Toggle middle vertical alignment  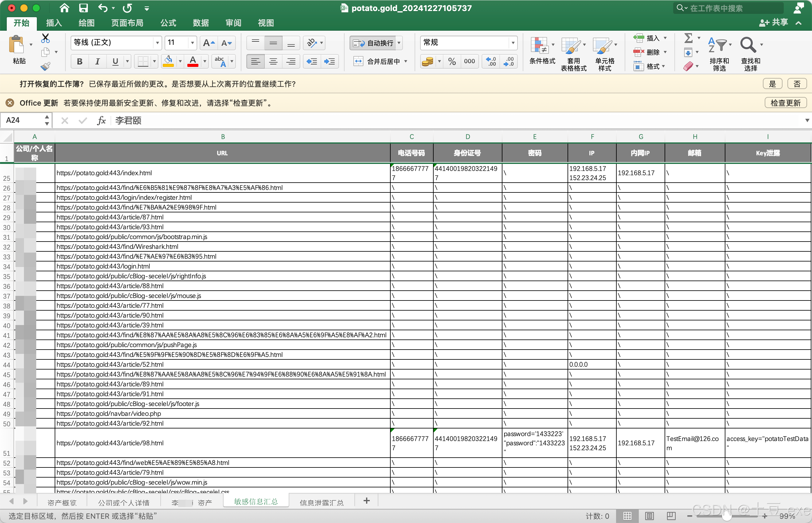pos(273,43)
